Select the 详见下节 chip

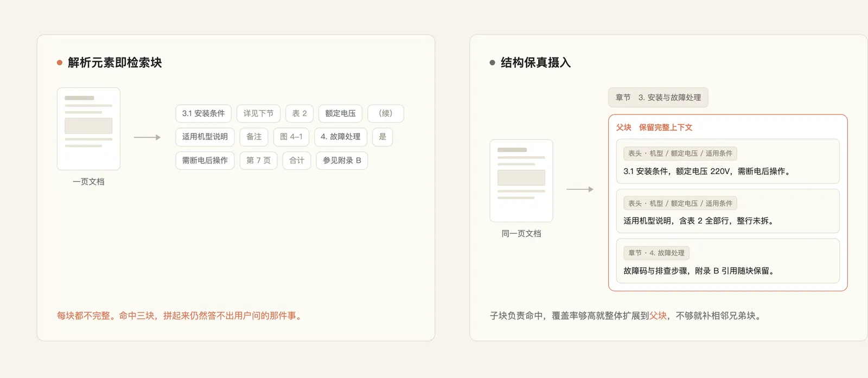point(259,113)
